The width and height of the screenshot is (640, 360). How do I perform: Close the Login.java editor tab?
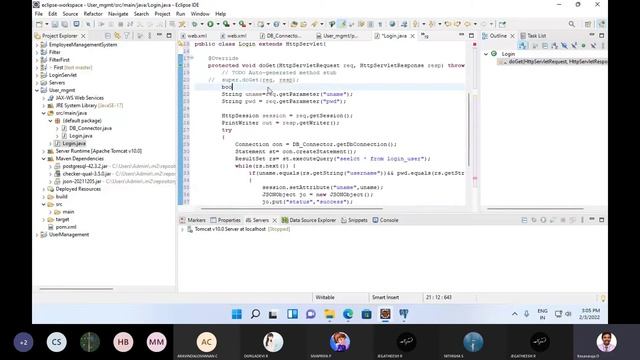tap(412, 36)
